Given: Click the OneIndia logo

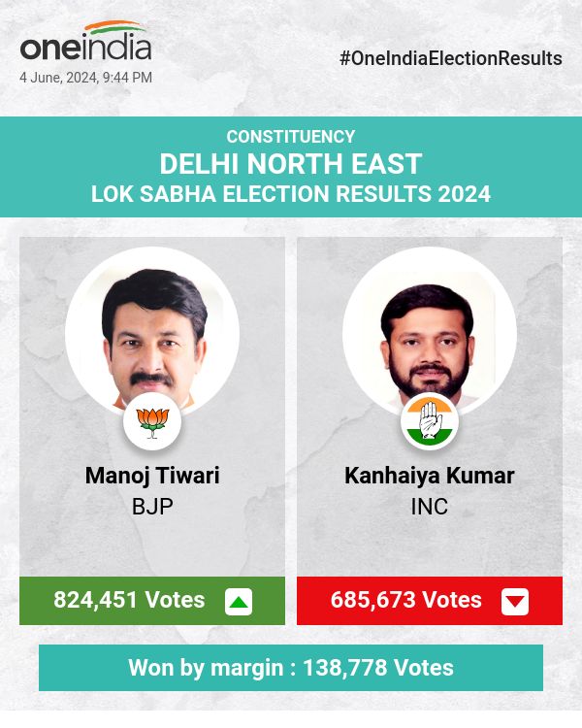Looking at the screenshot, I should tap(85, 44).
